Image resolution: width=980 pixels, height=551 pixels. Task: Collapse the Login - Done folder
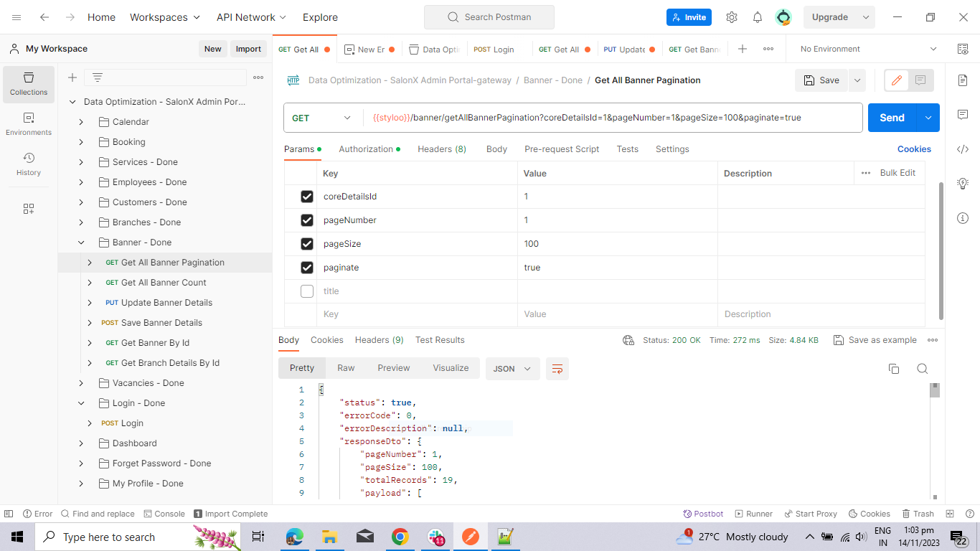[x=81, y=403]
